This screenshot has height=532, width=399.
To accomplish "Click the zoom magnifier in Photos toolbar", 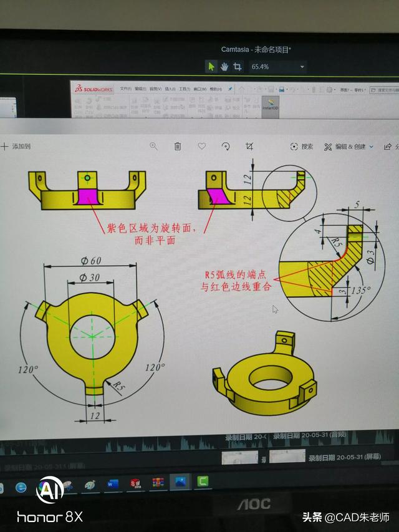I will 153,146.
